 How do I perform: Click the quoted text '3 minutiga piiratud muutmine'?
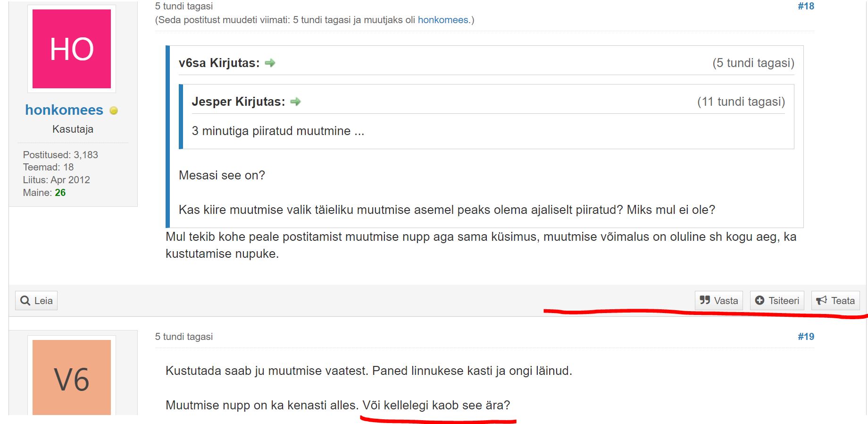pyautogui.click(x=278, y=131)
